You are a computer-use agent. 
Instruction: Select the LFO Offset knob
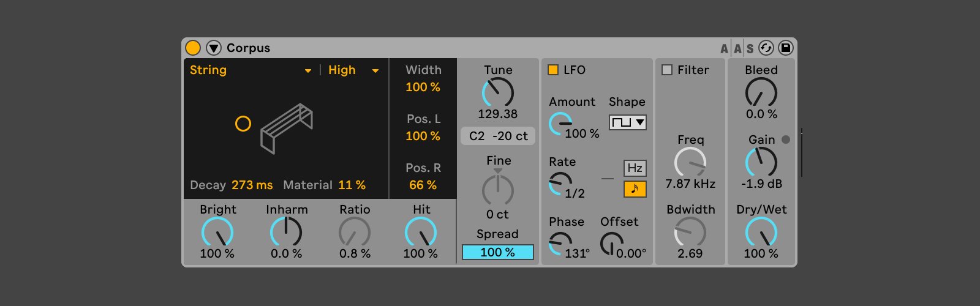click(x=611, y=244)
